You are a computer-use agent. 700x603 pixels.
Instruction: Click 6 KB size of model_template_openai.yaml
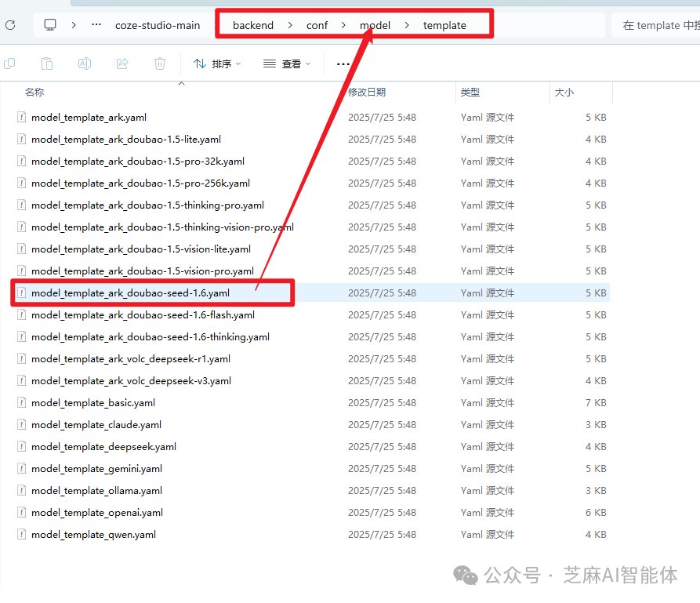[x=596, y=512]
